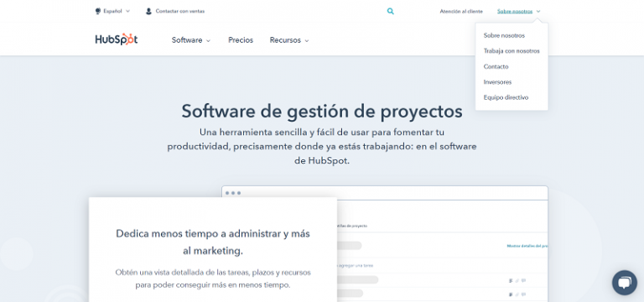Select Sobre nosotros in the dropdown list

(x=504, y=35)
